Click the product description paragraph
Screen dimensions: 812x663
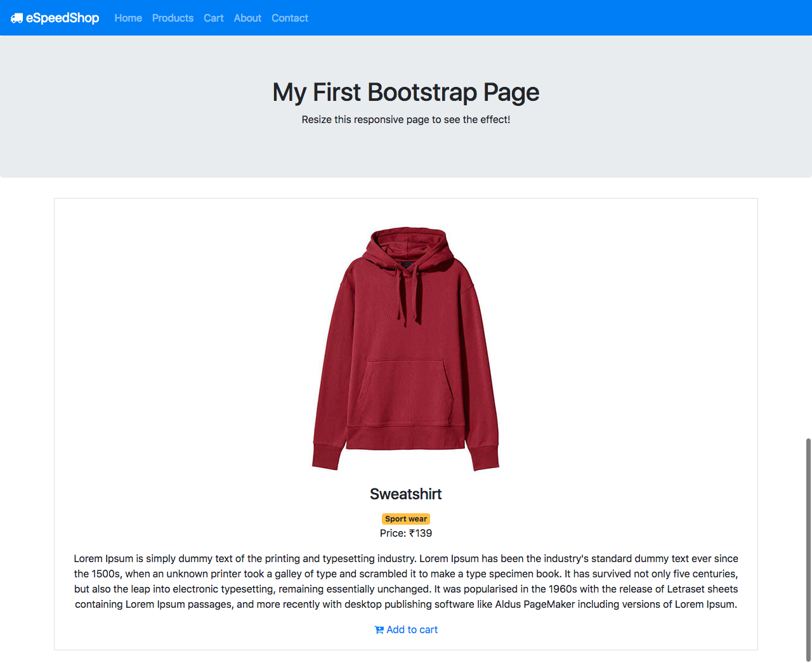click(405, 581)
